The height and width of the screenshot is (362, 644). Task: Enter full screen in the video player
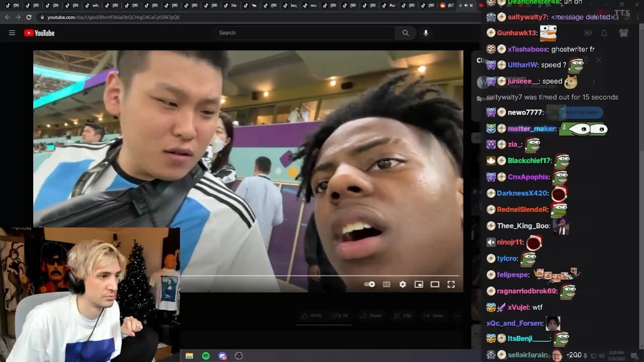(451, 284)
